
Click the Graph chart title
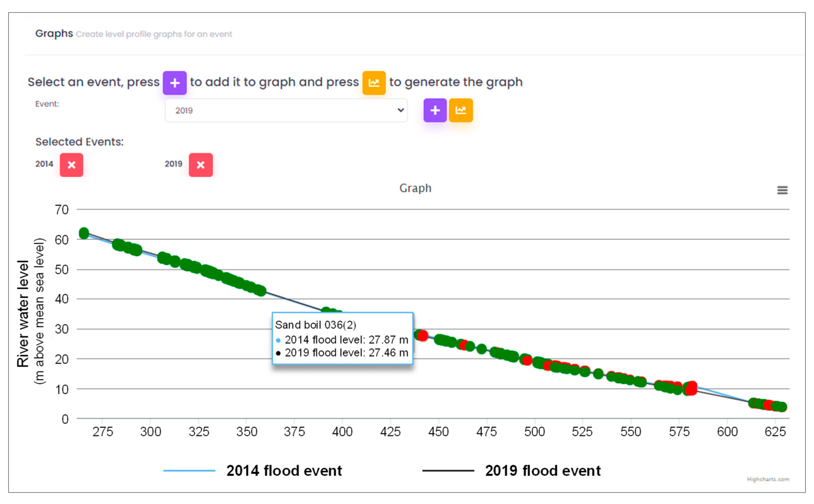[x=415, y=188]
